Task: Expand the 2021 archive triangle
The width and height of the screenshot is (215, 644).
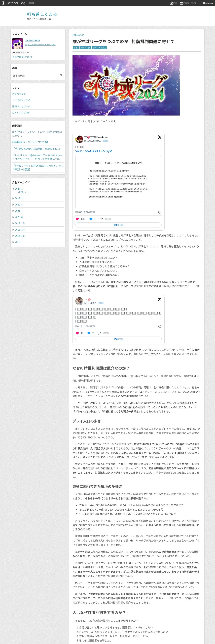Action: (13, 211)
